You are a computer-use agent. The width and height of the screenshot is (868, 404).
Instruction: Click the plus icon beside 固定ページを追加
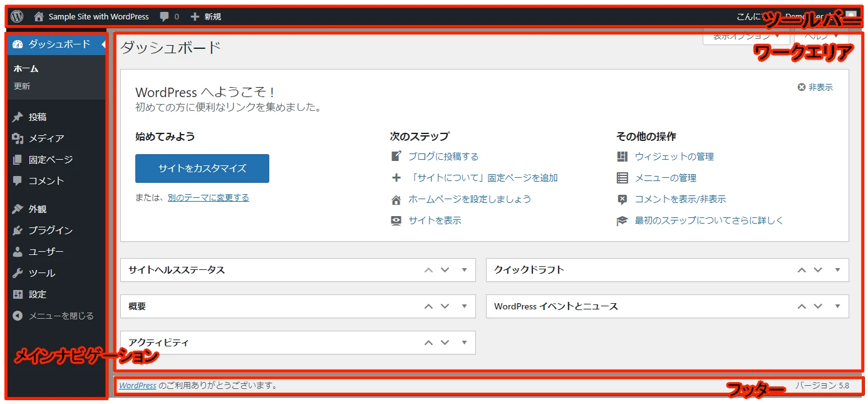point(396,178)
